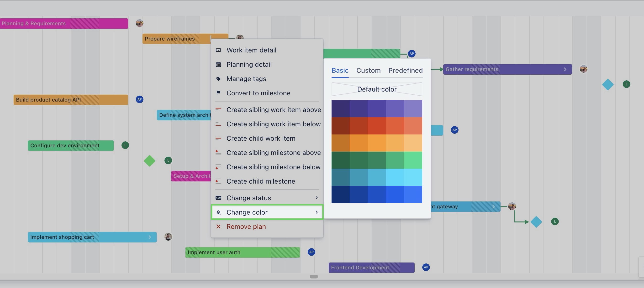Click the red X Remove plan icon
644x288 pixels.
click(218, 226)
